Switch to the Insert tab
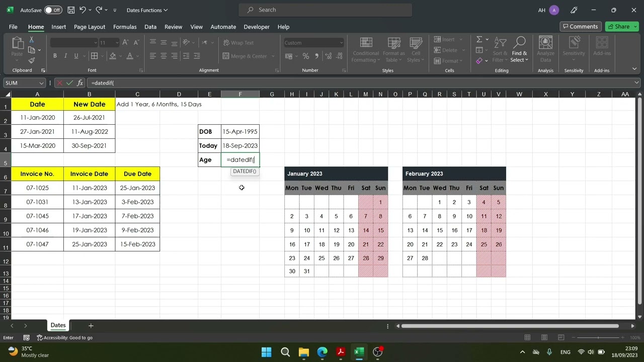The height and width of the screenshot is (362, 644). pyautogui.click(x=58, y=27)
